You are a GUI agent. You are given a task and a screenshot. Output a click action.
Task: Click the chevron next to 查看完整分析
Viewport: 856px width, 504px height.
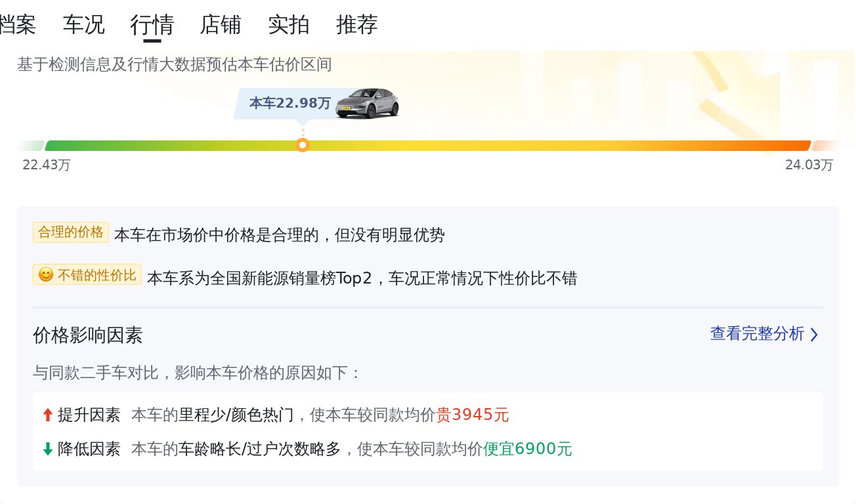coord(814,335)
